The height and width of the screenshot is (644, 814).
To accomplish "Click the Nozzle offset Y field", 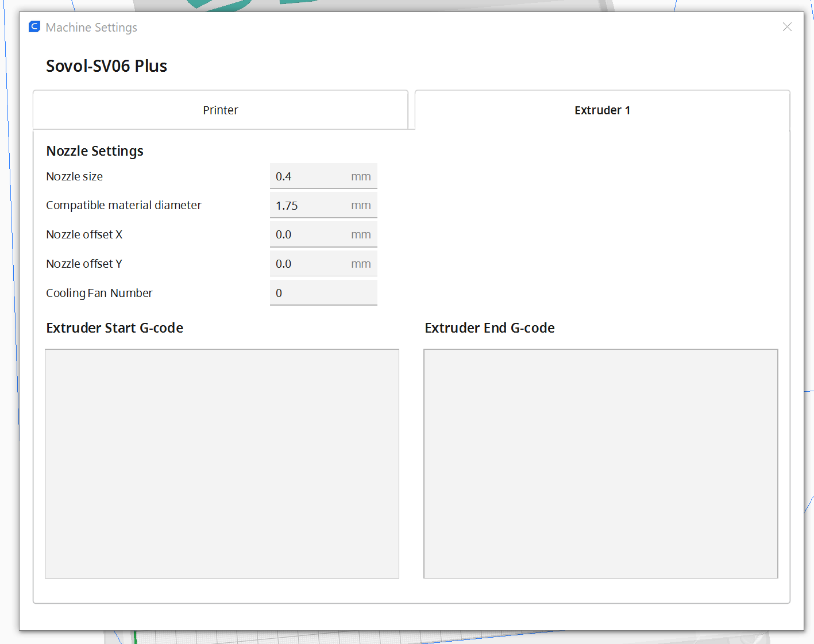I will (323, 264).
